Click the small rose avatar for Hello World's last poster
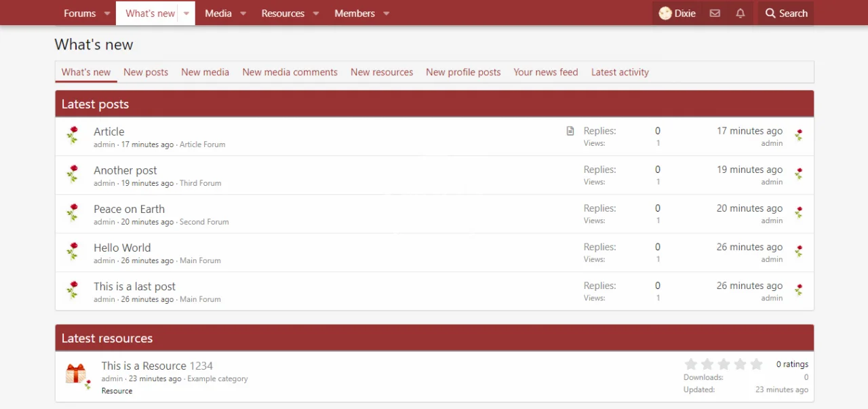The width and height of the screenshot is (868, 409). click(x=799, y=252)
